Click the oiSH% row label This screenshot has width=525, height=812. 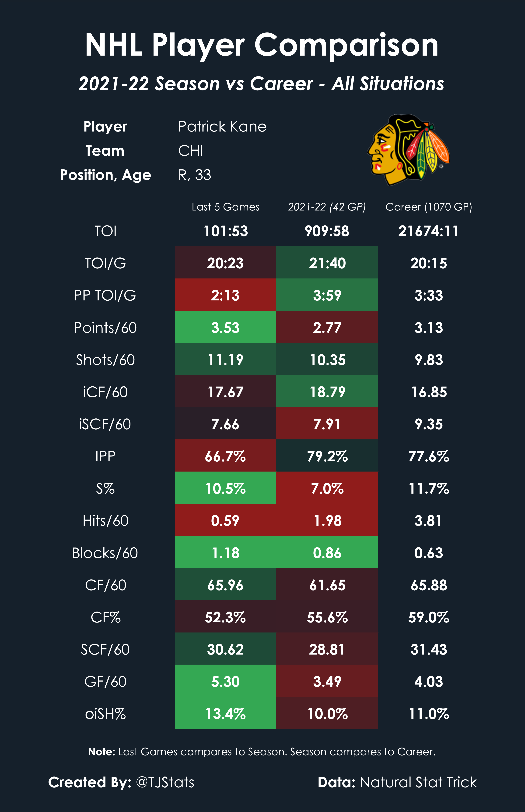coord(105,714)
